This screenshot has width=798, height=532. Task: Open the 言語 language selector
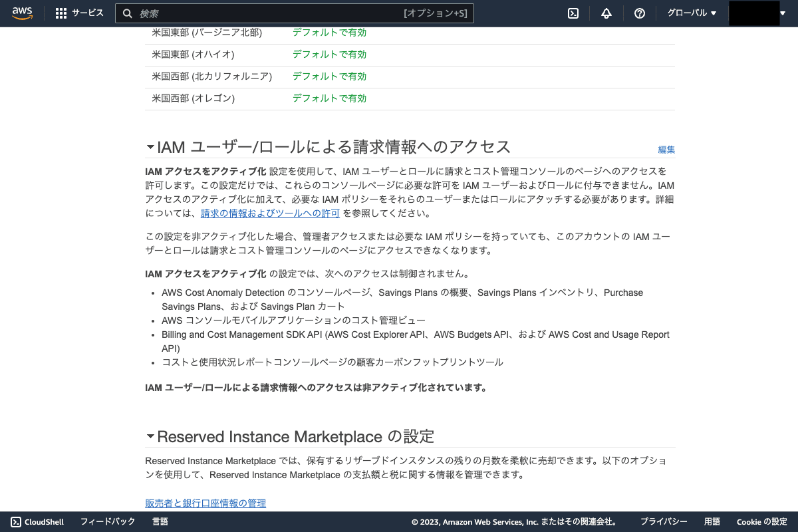[160, 522]
